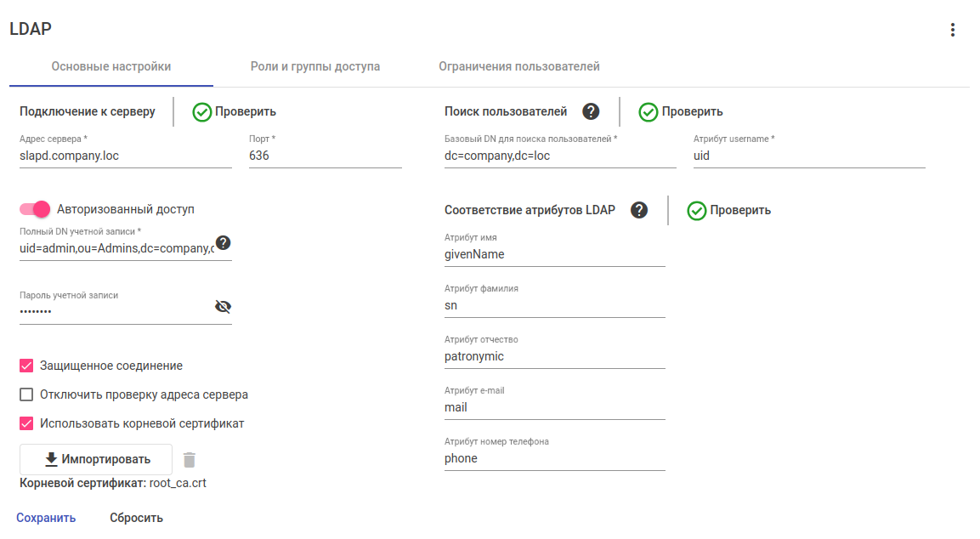Open Ограничения пользователей tab
Image resolution: width=980 pixels, height=539 pixels.
[519, 66]
